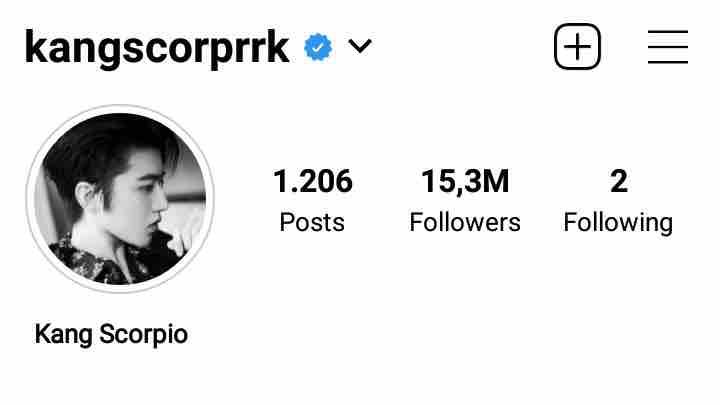This screenshot has height=405, width=720.
Task: Tap the gray story ring around avatar
Action: click(x=120, y=198)
